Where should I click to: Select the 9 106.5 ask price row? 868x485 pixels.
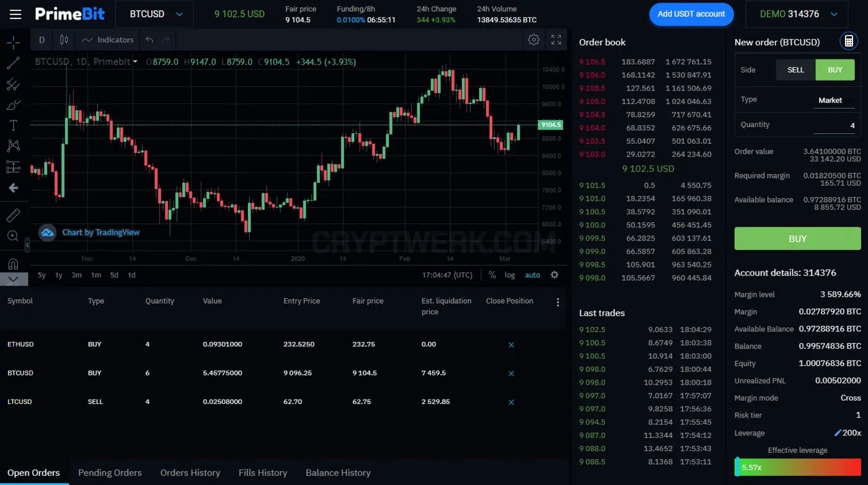click(645, 62)
